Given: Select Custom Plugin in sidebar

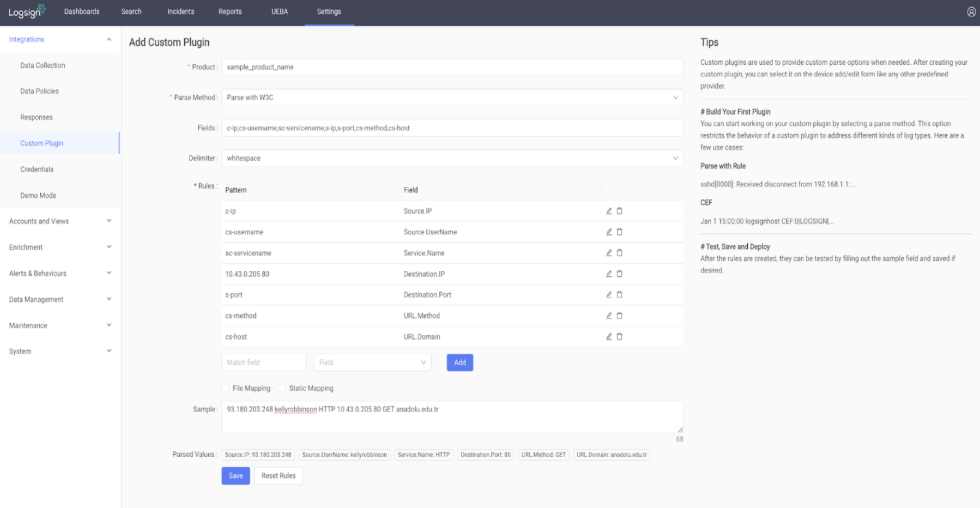Looking at the screenshot, I should click(x=60, y=143).
